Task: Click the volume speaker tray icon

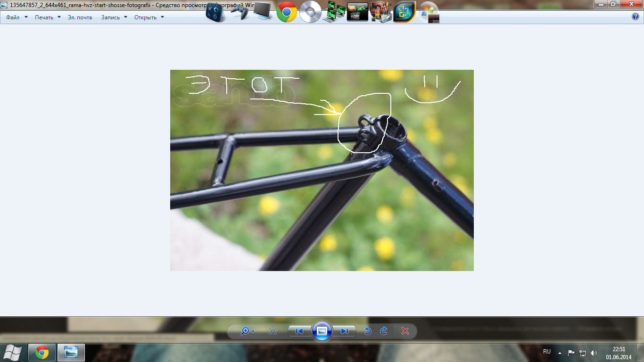Action: point(594,353)
